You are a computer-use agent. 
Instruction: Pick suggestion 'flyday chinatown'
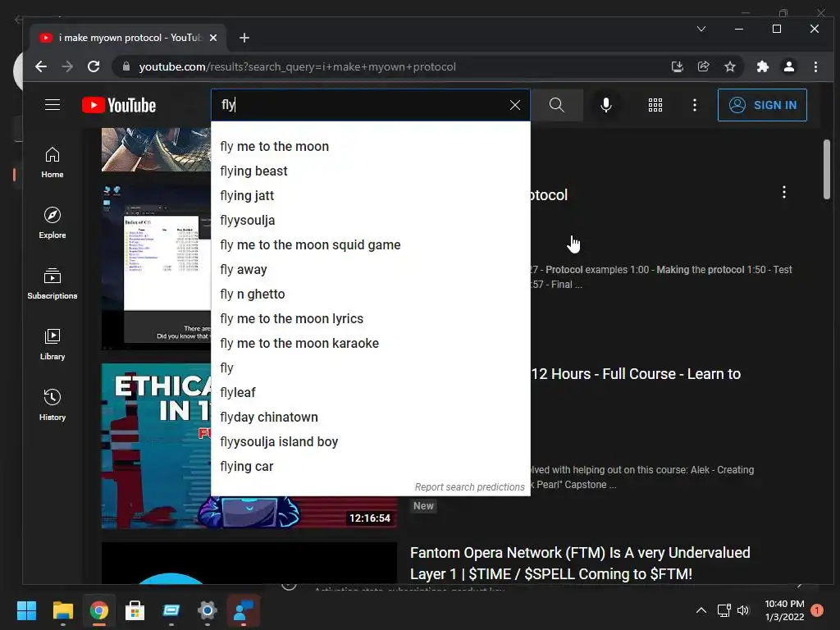[x=371, y=418]
